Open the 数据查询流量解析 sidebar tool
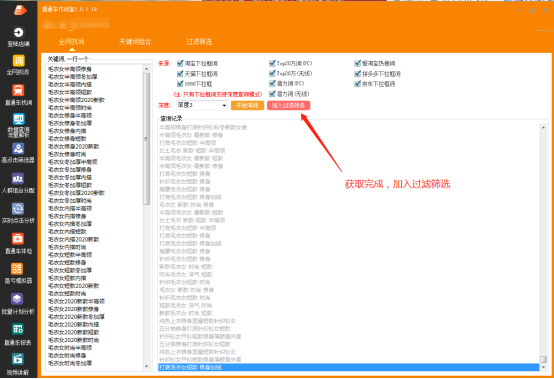This screenshot has height=379, width=554. 18,125
